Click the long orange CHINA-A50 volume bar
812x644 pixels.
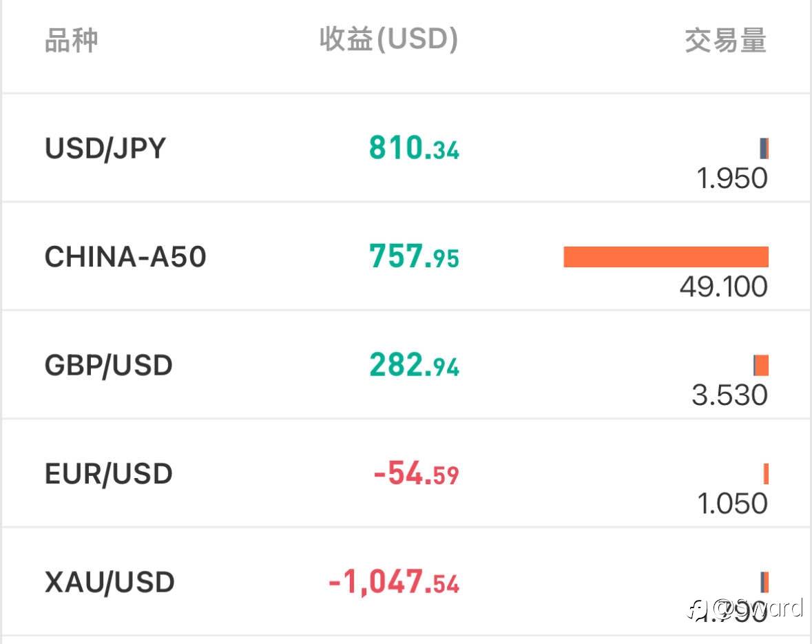coord(665,257)
